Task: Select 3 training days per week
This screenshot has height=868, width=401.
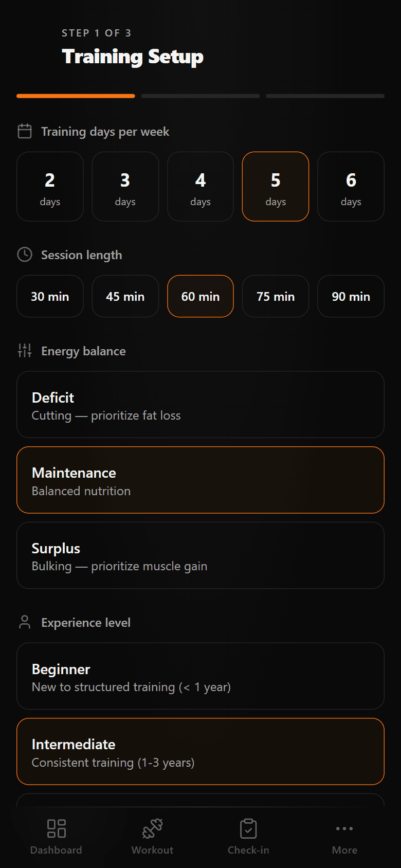Action: [125, 186]
